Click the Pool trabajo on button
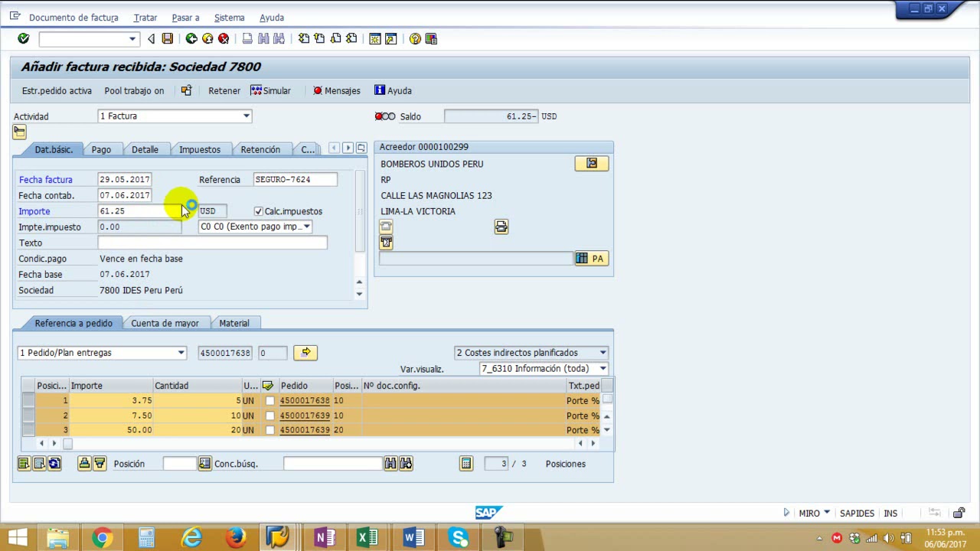This screenshot has width=980, height=551. point(134,90)
